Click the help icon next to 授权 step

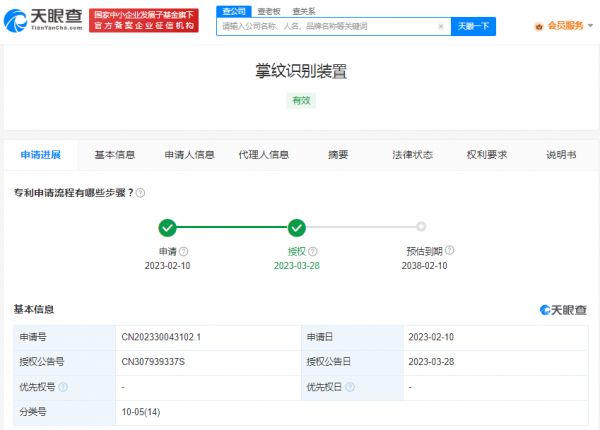click(312, 252)
